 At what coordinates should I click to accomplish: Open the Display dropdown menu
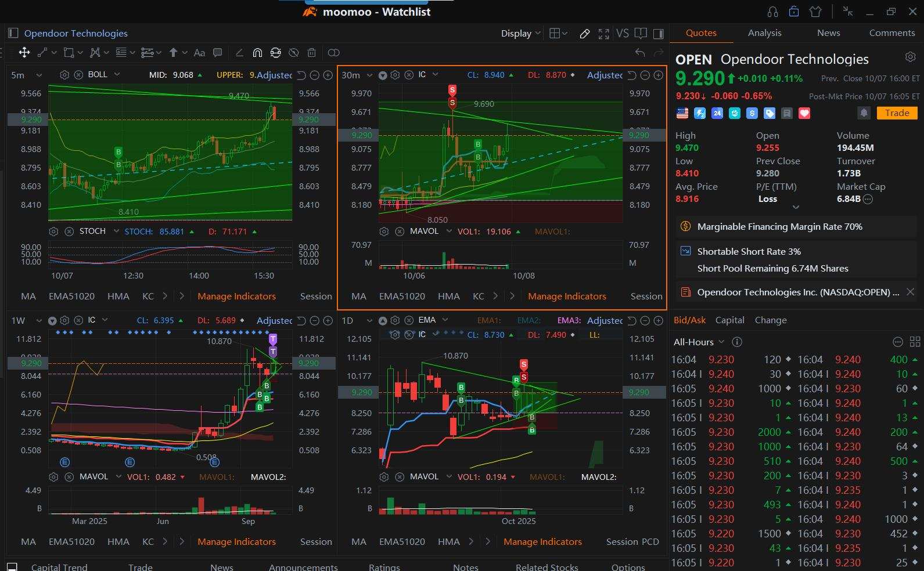[520, 34]
